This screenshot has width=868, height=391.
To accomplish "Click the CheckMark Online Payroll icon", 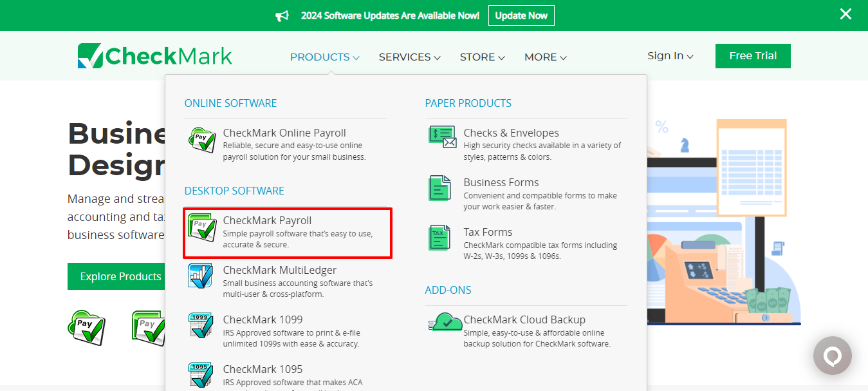I will 201,140.
